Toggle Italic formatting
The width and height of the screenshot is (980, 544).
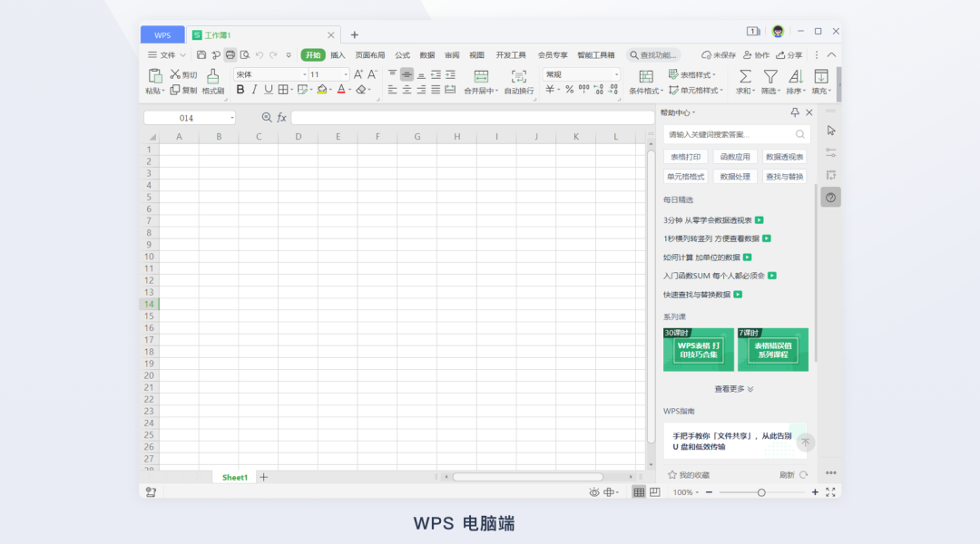coord(254,90)
